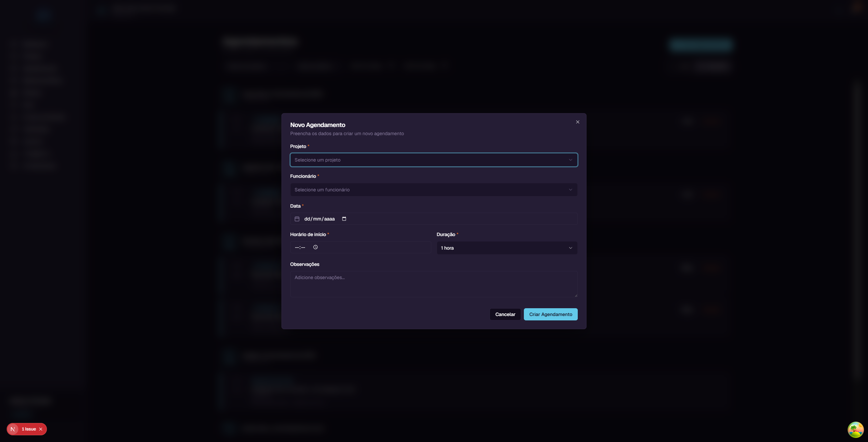Open the calendar picker in the Data field
Screen dimensions: 868x442
(x=344, y=219)
